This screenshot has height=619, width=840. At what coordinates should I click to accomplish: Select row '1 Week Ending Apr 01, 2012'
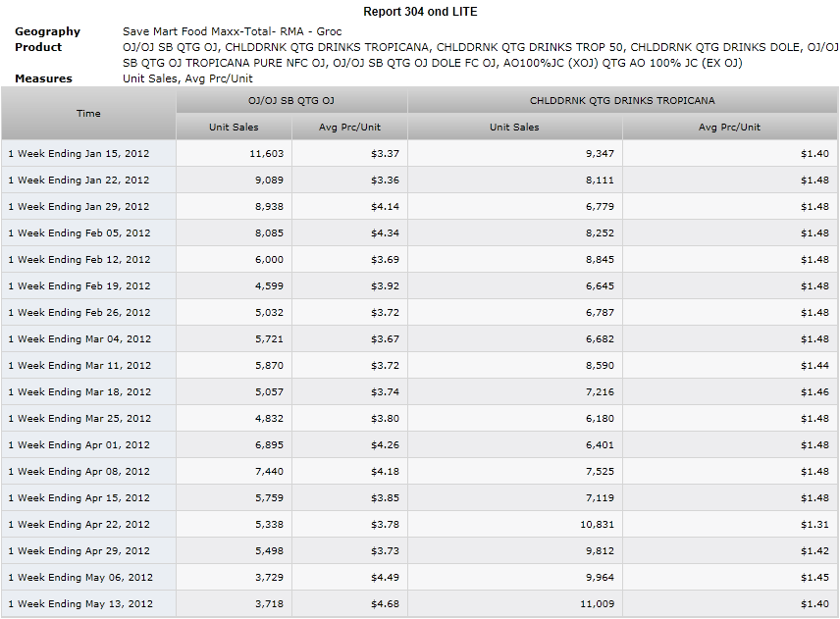[419, 445]
